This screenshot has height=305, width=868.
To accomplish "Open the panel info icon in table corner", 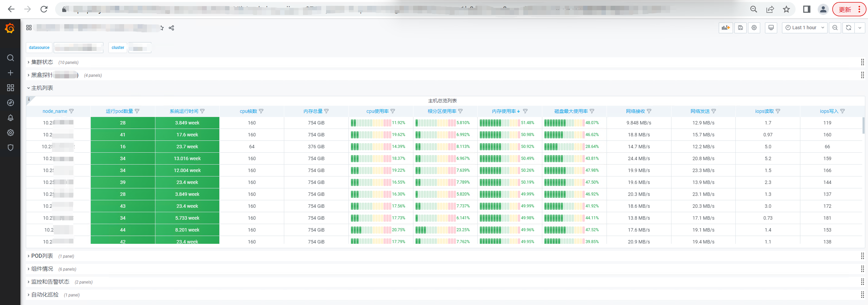I will click(29, 99).
